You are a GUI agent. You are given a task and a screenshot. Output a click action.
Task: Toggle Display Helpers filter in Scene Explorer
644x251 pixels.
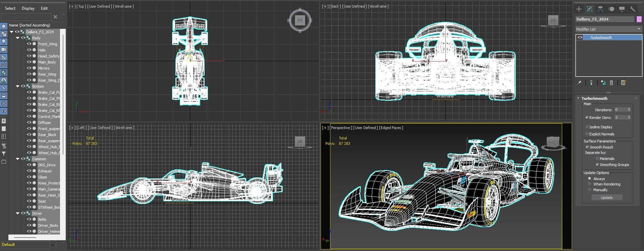click(x=4, y=57)
